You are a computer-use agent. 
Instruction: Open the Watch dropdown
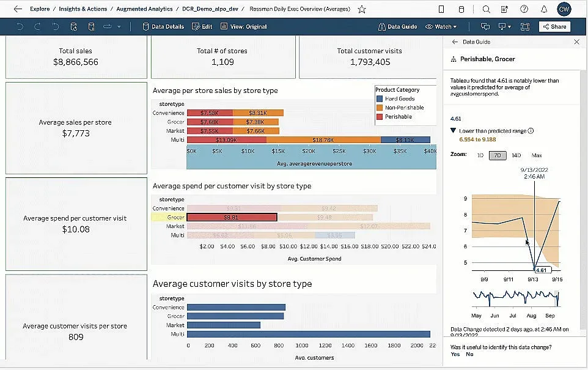click(441, 27)
